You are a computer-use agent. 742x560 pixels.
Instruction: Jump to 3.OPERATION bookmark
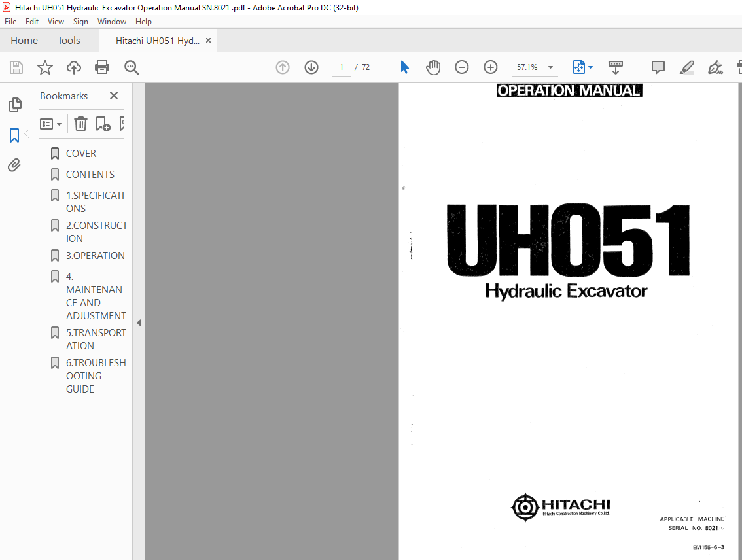pos(95,255)
